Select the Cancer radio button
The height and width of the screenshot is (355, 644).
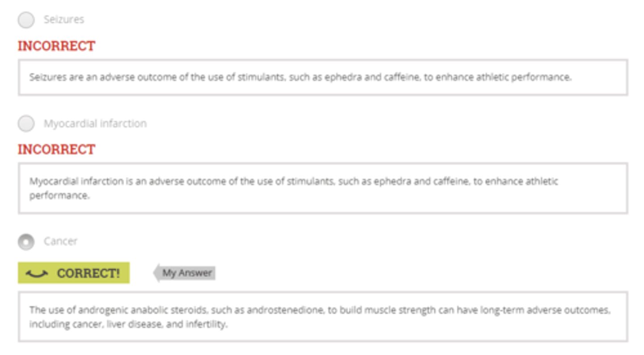(x=26, y=242)
